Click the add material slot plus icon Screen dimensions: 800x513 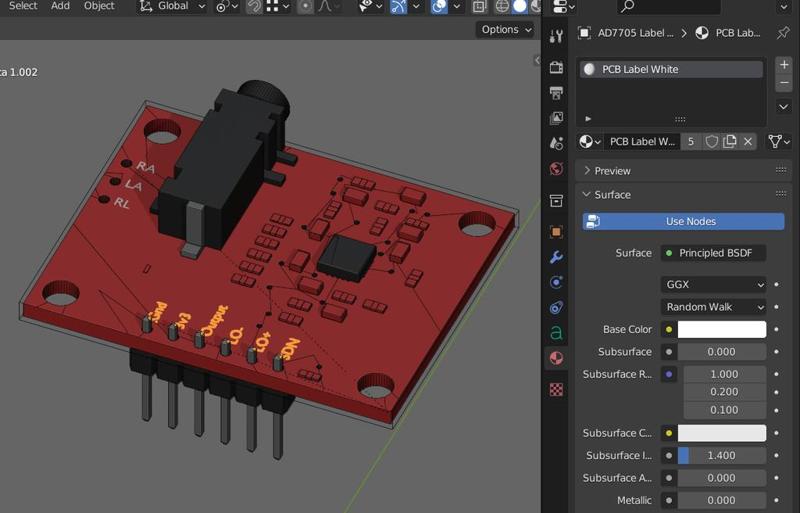point(784,65)
